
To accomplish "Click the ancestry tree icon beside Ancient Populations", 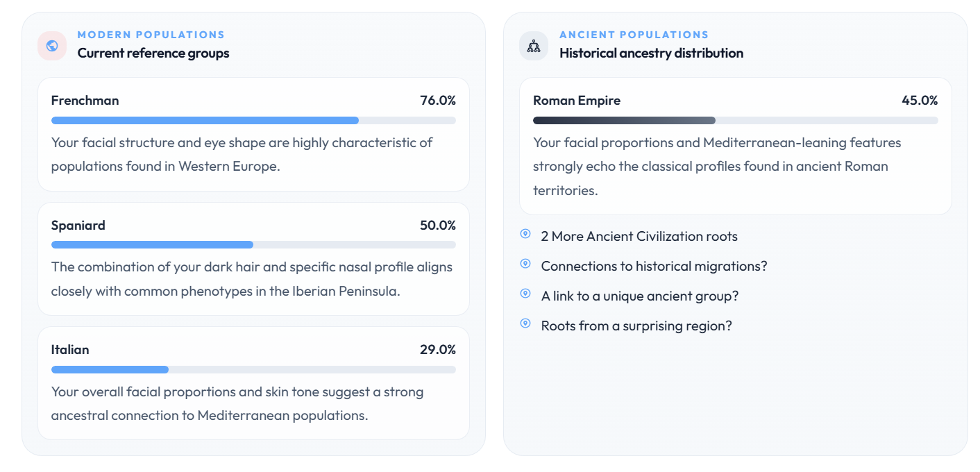I will point(534,46).
